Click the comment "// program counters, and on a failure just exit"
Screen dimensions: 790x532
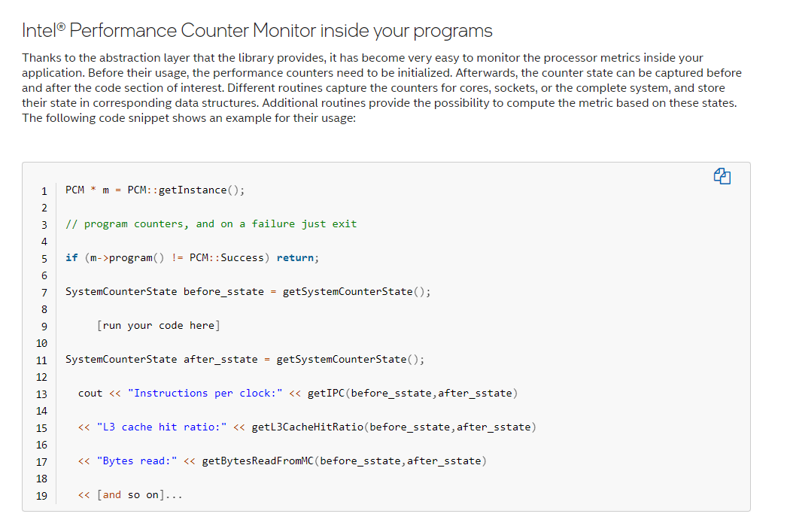[211, 223]
